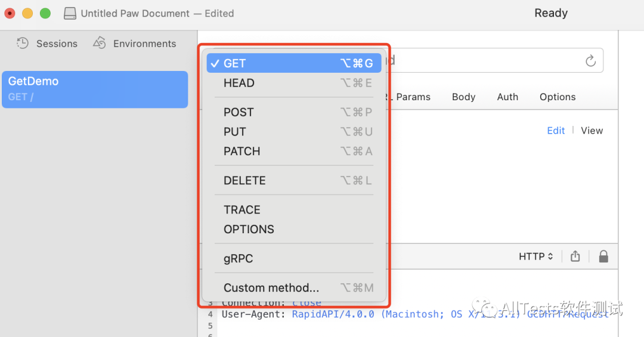Select PUT in the method list
644x337 pixels.
pyautogui.click(x=293, y=132)
